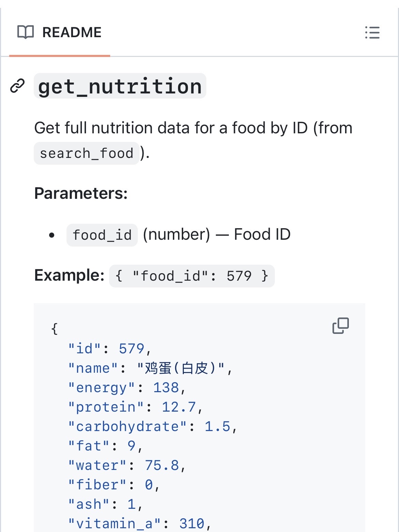Click the "carbohydrate": 1.5 line
The image size is (399, 532).
(152, 427)
